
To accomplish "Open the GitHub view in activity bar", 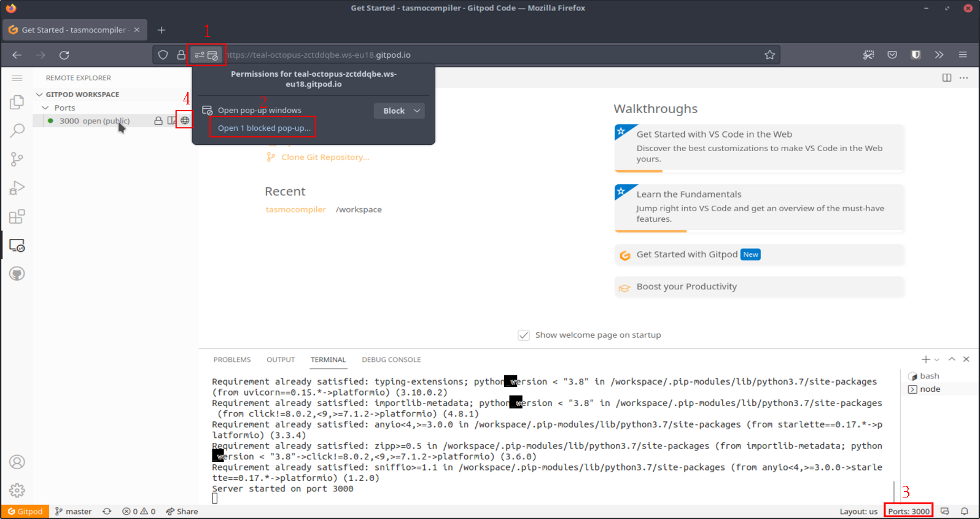I will pos(17,274).
